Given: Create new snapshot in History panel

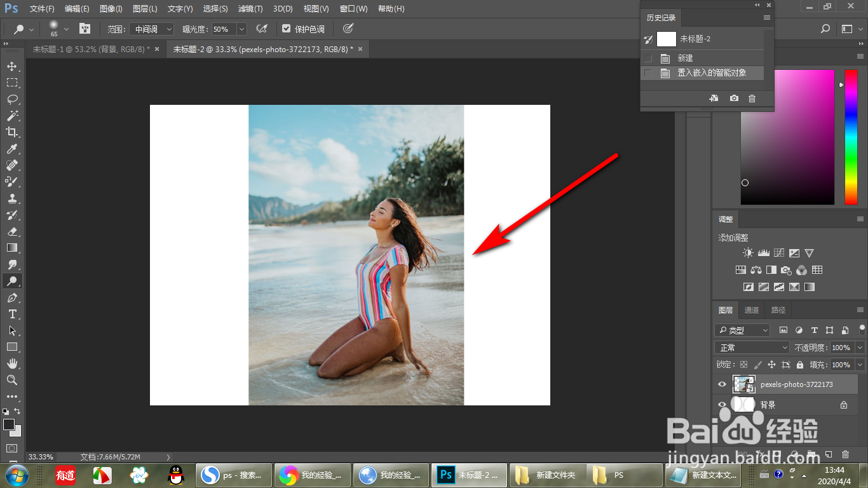Looking at the screenshot, I should click(734, 98).
